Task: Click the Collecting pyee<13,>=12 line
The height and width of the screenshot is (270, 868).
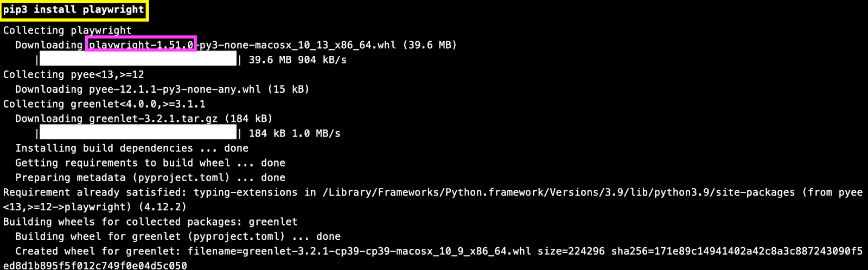Action: coord(74,74)
